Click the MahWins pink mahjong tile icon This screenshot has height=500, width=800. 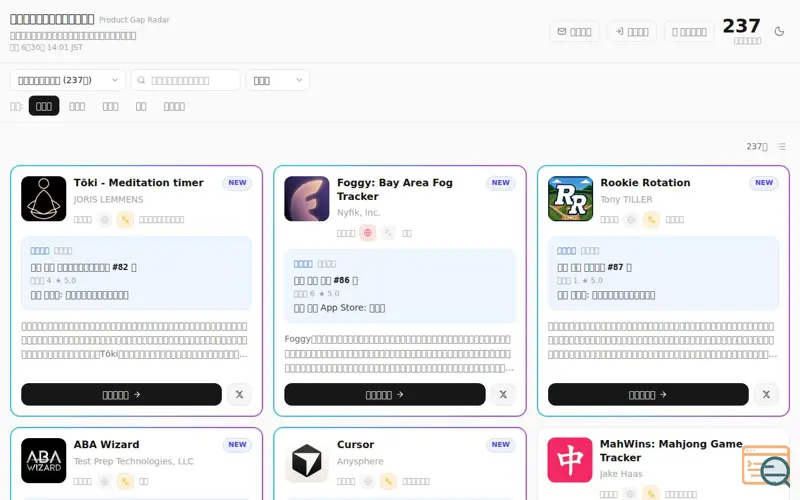[x=570, y=460]
